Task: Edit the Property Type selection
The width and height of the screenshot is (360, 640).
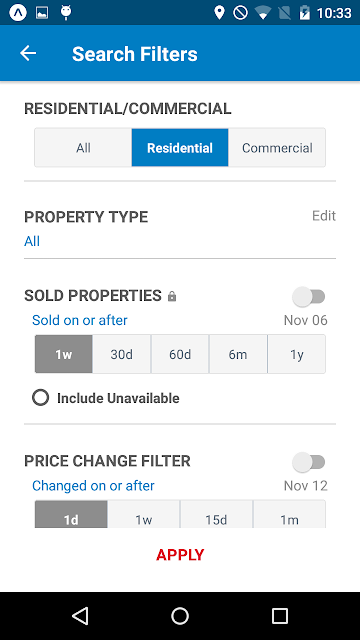Action: point(324,216)
